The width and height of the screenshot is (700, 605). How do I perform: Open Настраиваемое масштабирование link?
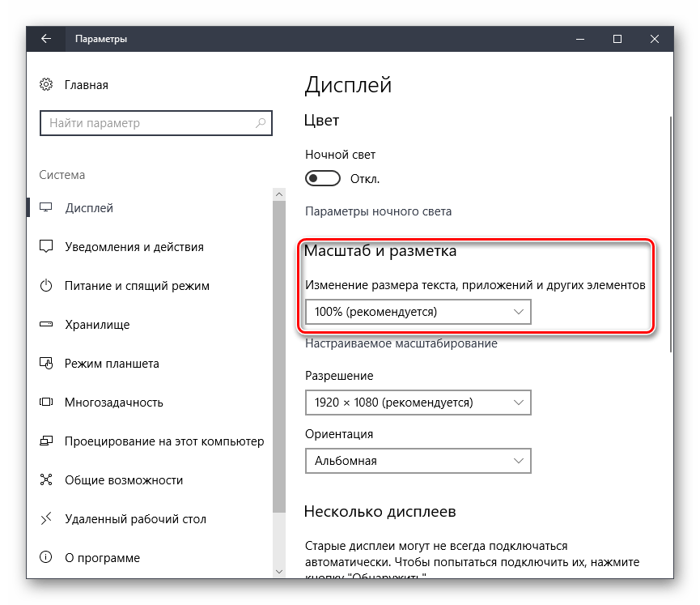tap(401, 343)
